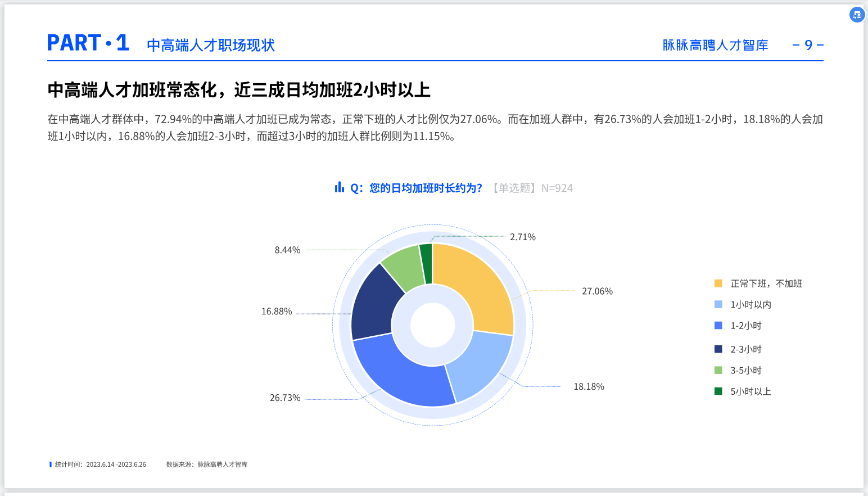
Task: Click the blue swatch for 1-2小时
Action: (718, 326)
